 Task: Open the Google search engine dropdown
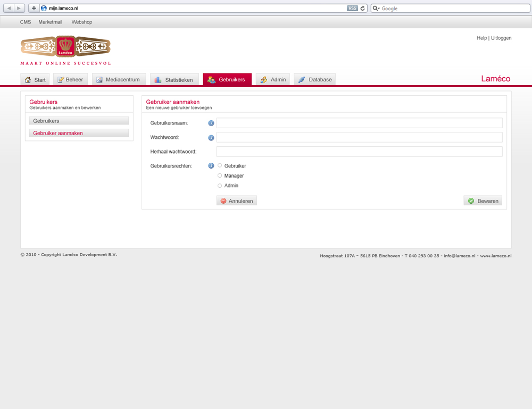coord(376,9)
